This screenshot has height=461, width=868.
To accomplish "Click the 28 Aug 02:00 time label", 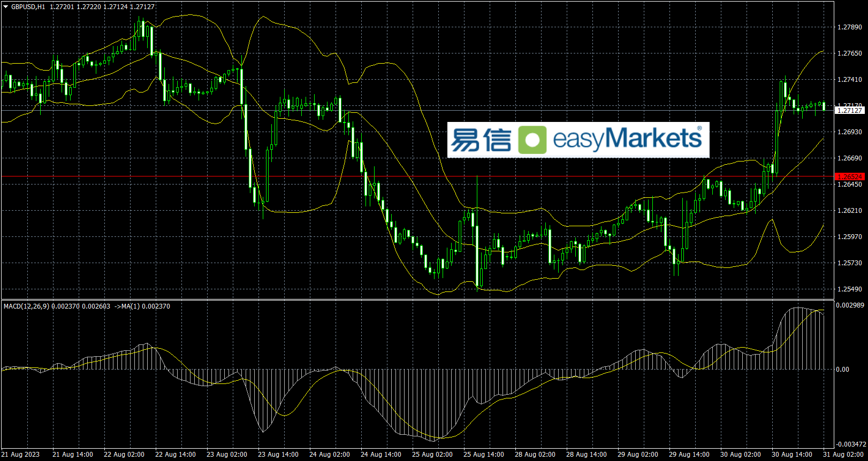I will [535, 455].
